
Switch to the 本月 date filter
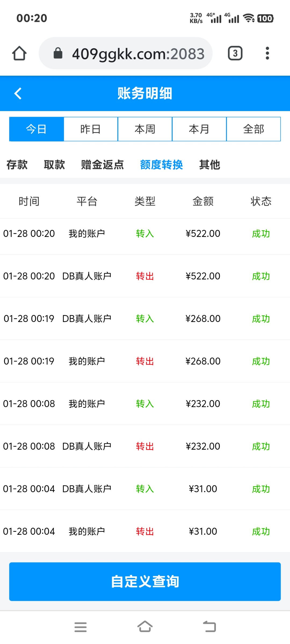pos(199,129)
